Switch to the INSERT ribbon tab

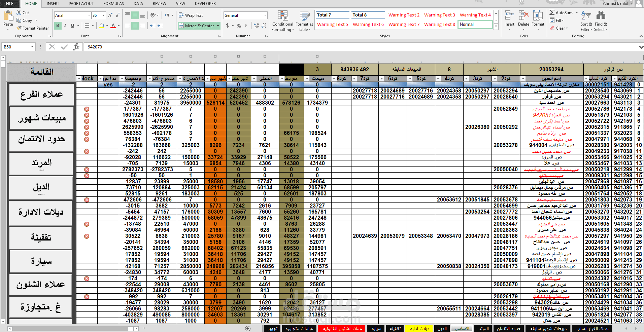click(53, 3)
